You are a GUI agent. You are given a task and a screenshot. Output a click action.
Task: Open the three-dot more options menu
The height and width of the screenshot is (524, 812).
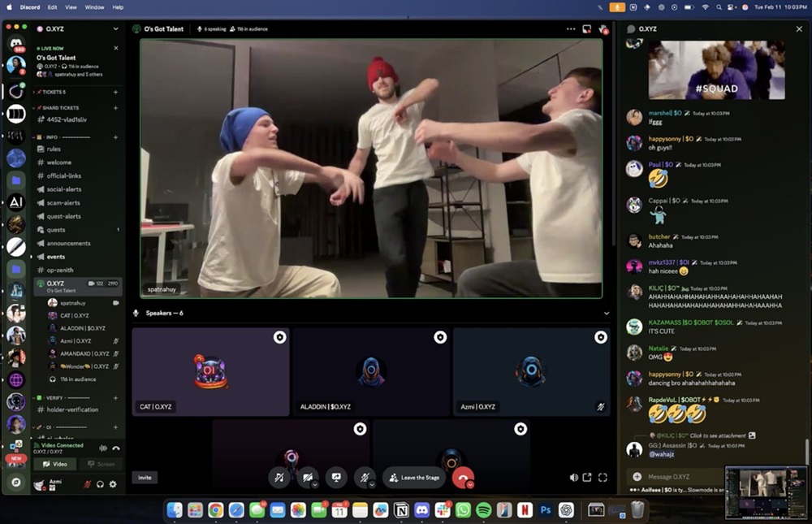coord(571,29)
